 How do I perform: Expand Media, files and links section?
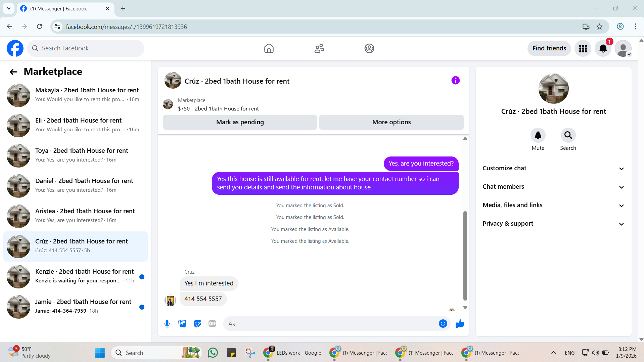click(x=553, y=205)
